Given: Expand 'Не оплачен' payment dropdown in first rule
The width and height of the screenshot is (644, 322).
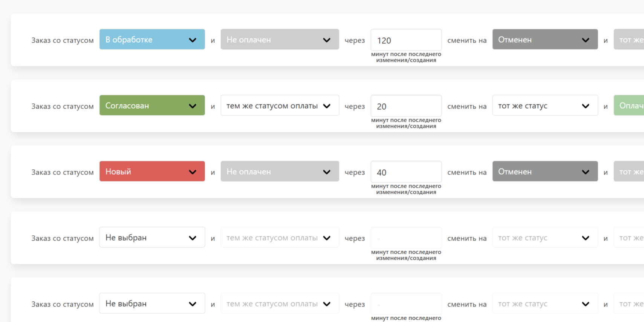Looking at the screenshot, I should coord(280,40).
